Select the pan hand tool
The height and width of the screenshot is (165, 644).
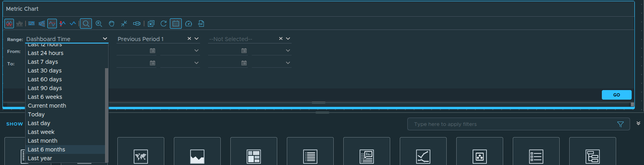click(111, 24)
